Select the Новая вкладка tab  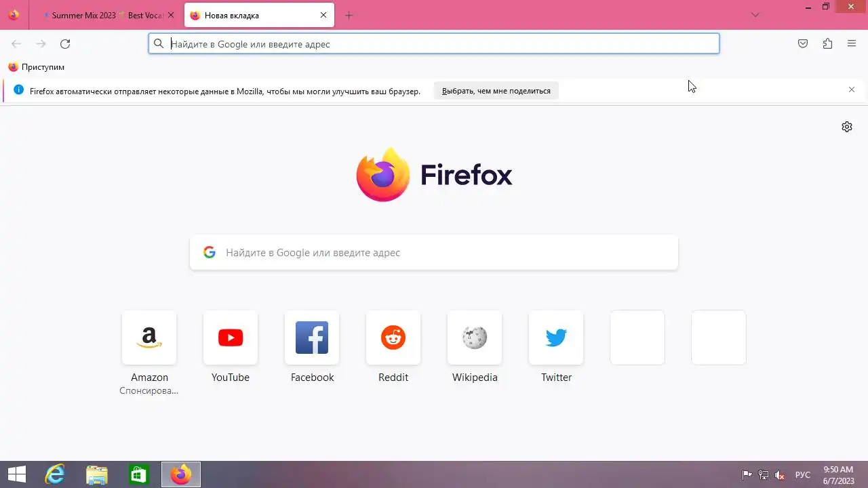[x=259, y=15]
